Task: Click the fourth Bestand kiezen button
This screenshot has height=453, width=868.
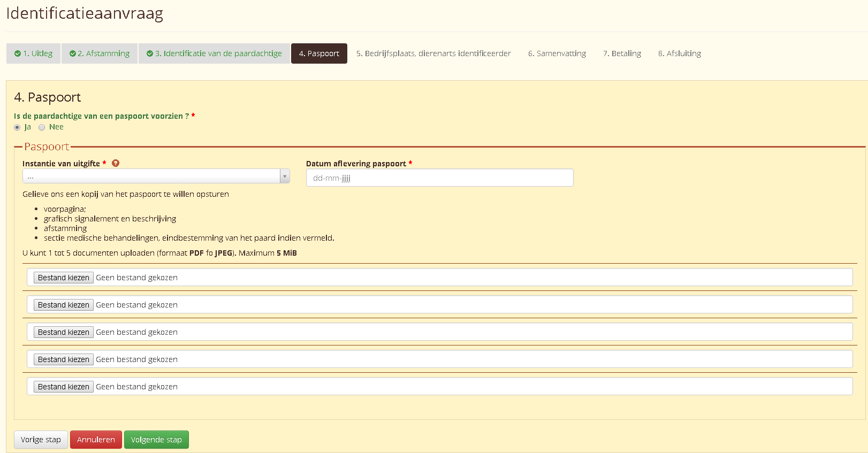Action: pos(64,359)
